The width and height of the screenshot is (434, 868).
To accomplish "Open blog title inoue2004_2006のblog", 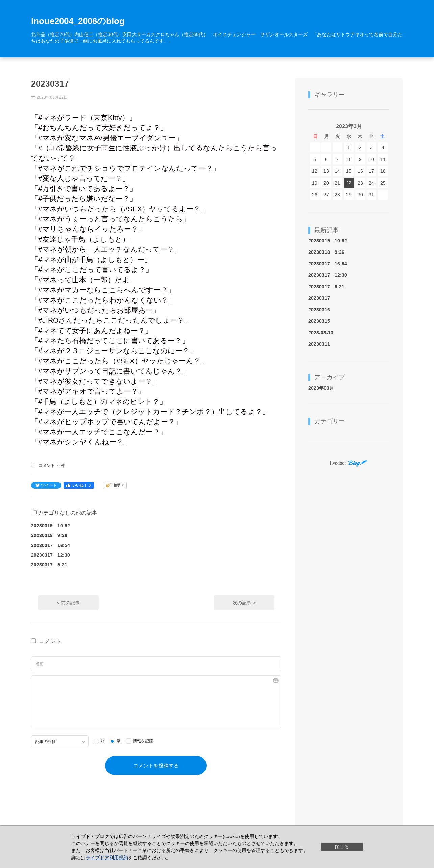I will pyautogui.click(x=78, y=21).
